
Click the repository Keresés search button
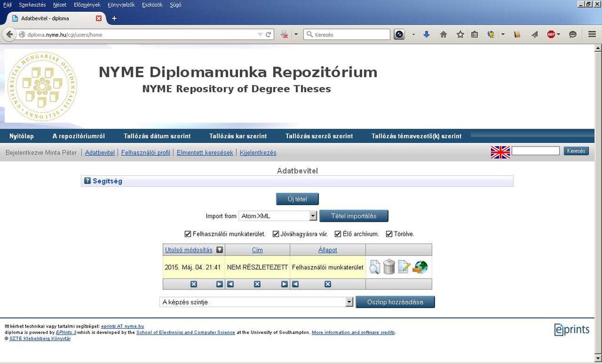point(576,151)
